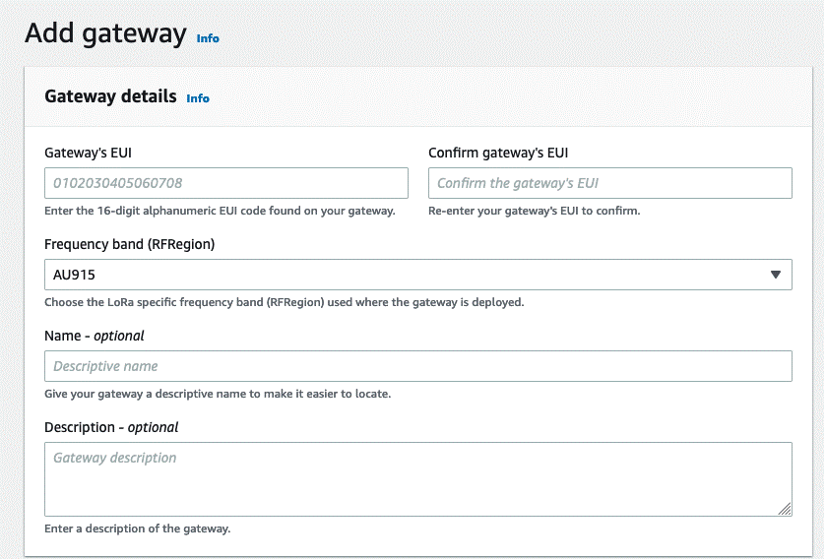Image resolution: width=824 pixels, height=560 pixels.
Task: Click inside the Gateway description textarea
Action: click(x=418, y=480)
